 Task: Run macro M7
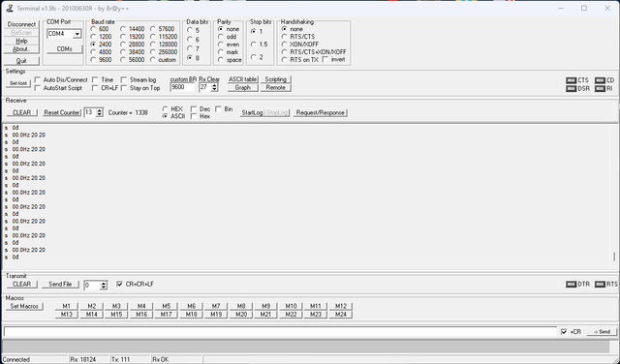[216, 306]
